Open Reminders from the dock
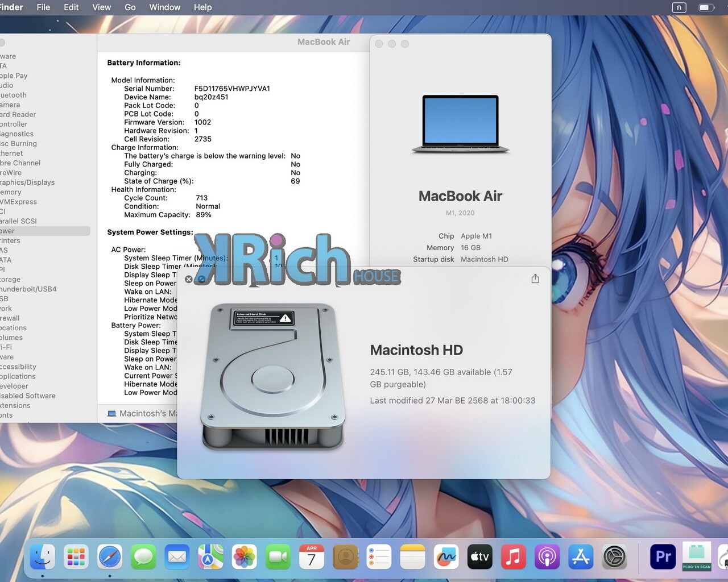Viewport: 728px width, 582px height. pos(379,556)
